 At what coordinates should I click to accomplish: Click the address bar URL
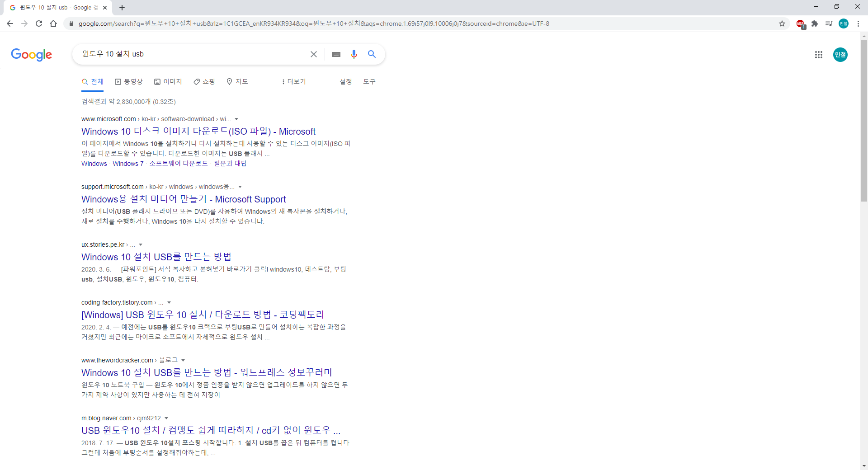(314, 23)
